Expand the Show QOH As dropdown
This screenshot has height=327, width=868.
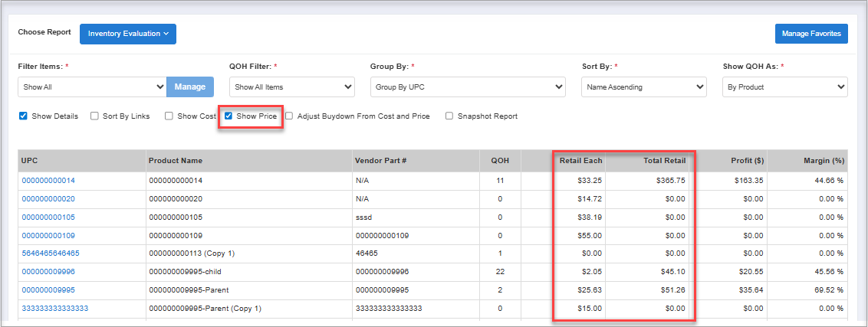point(784,87)
